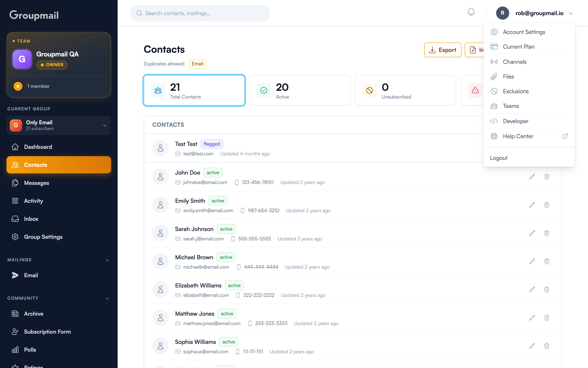Viewport: 588px width, 368px height.
Task: Open the notifications bell
Action: coord(471,12)
